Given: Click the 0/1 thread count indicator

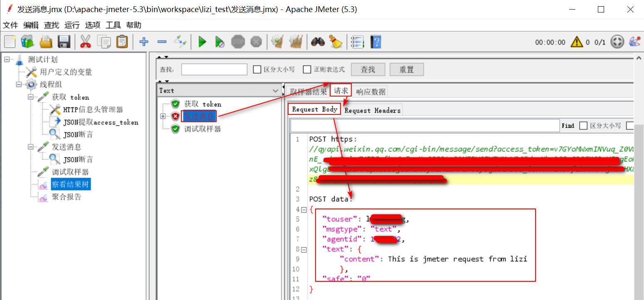Looking at the screenshot, I should (600, 42).
